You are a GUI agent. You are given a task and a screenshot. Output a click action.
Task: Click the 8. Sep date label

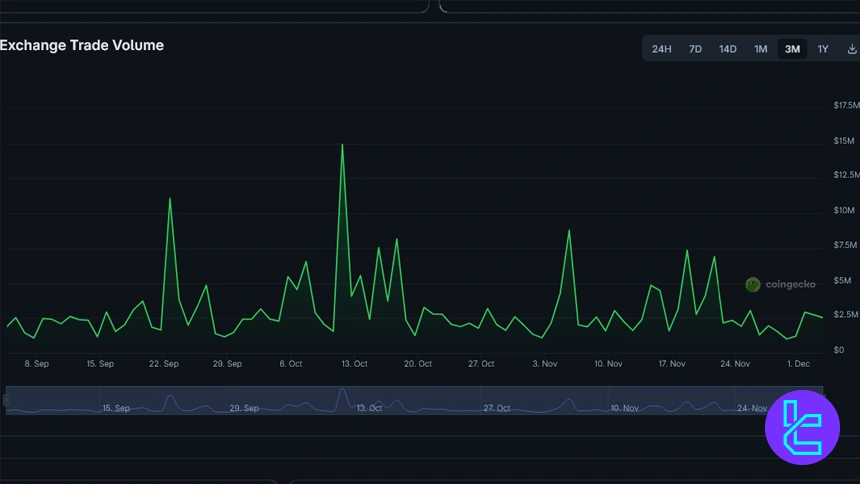(x=37, y=364)
